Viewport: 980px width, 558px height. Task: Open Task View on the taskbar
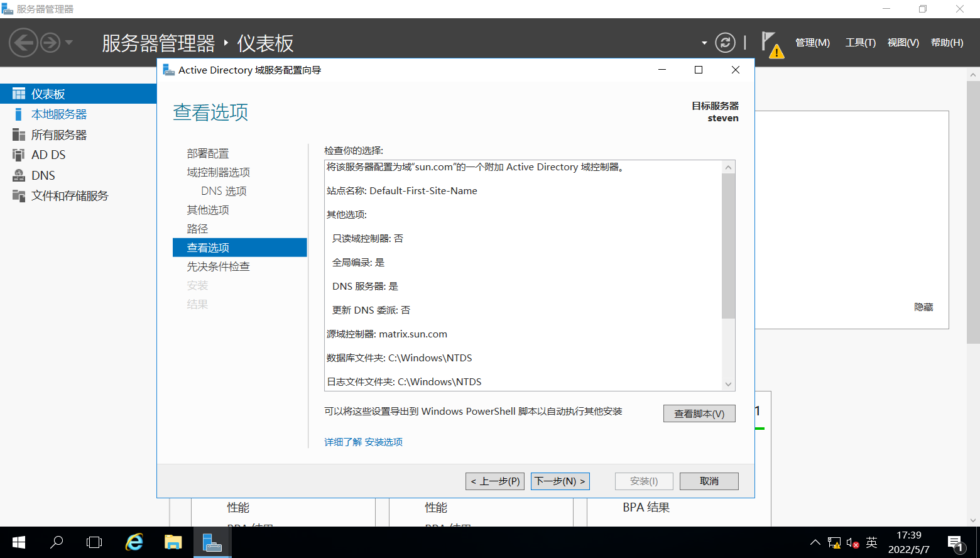[94, 542]
